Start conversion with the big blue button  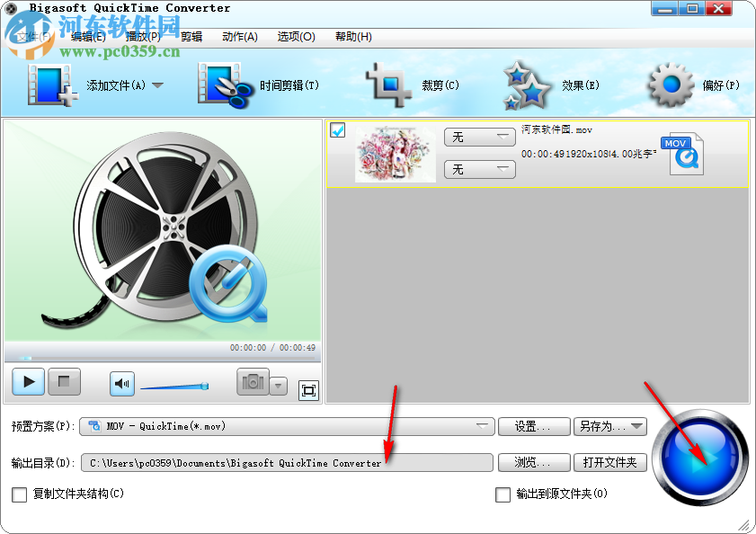pos(700,462)
